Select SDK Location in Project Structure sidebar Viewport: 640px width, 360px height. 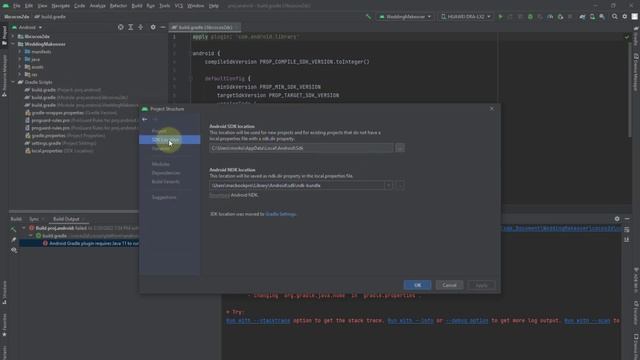point(169,140)
